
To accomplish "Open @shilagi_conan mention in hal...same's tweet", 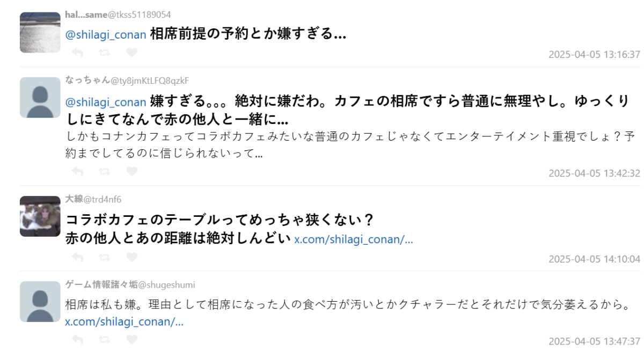I will 106,35.
